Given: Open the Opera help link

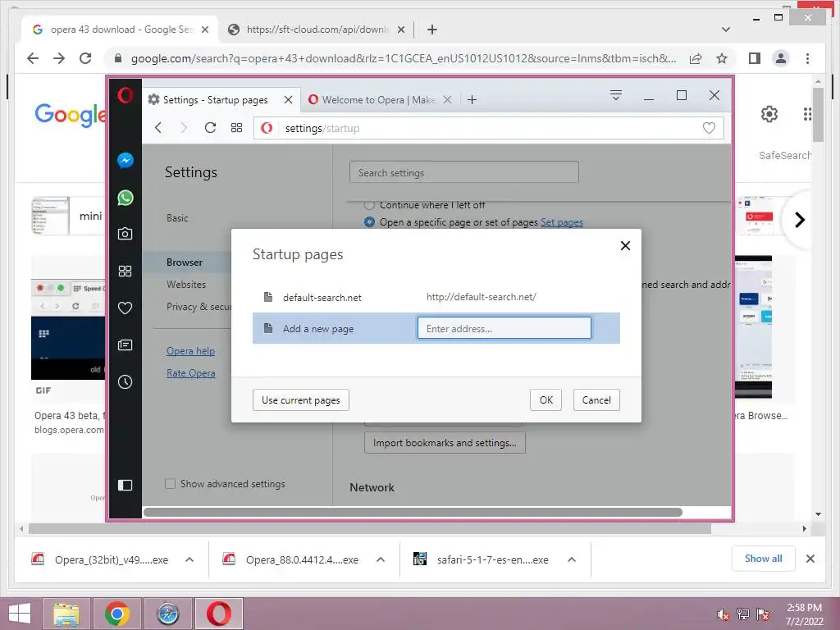Looking at the screenshot, I should pyautogui.click(x=190, y=351).
